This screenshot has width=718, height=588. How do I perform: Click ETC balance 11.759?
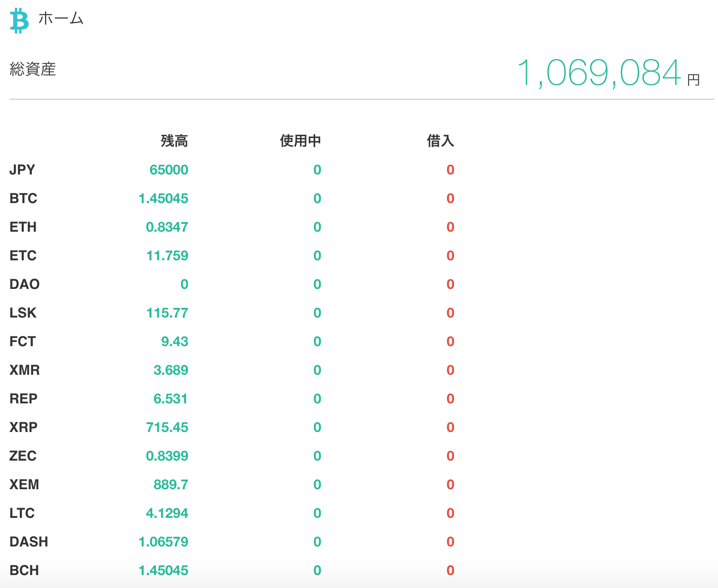[167, 255]
